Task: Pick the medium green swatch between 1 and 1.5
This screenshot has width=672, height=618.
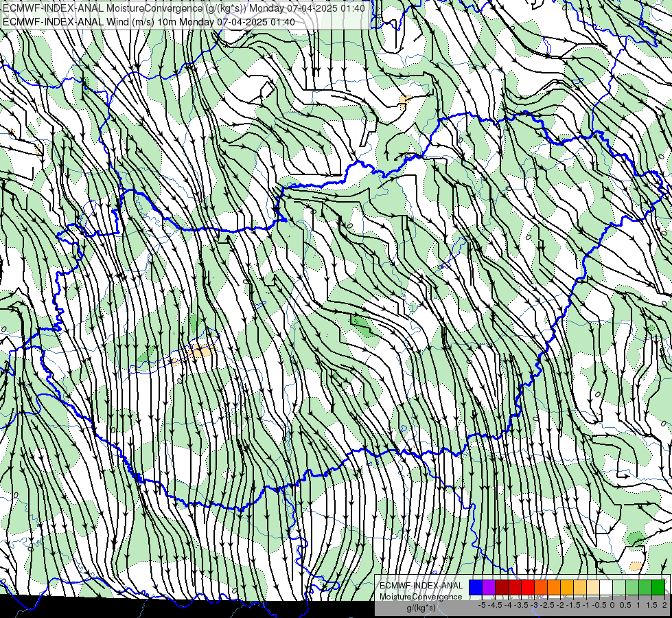Action: [645, 587]
